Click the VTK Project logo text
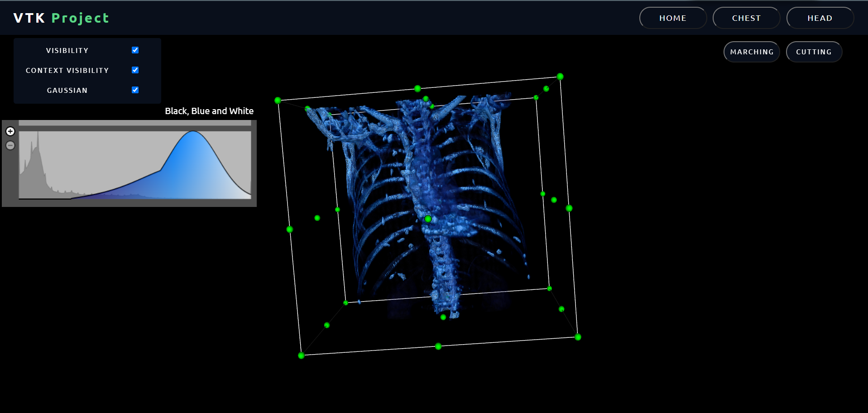The image size is (868, 413). coord(60,18)
